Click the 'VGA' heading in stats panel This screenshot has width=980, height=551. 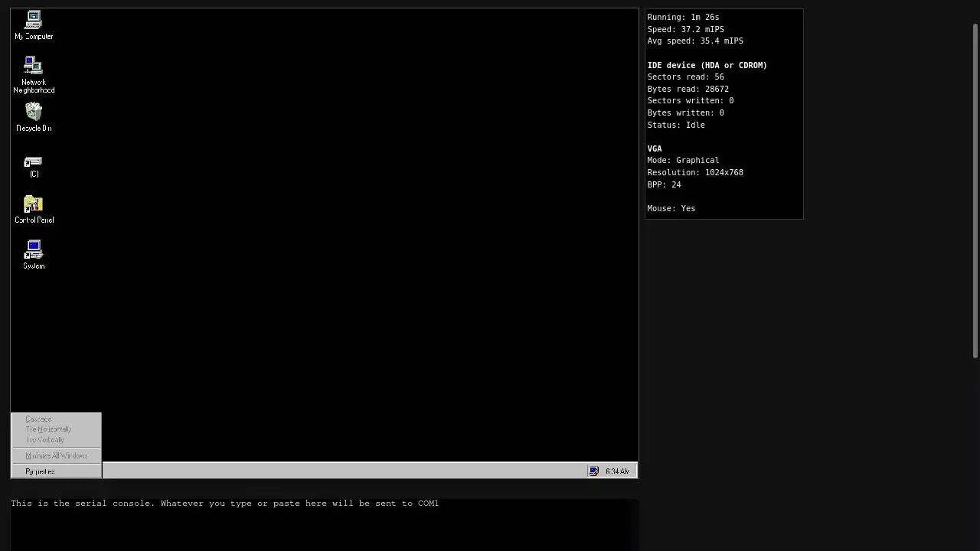tap(655, 148)
